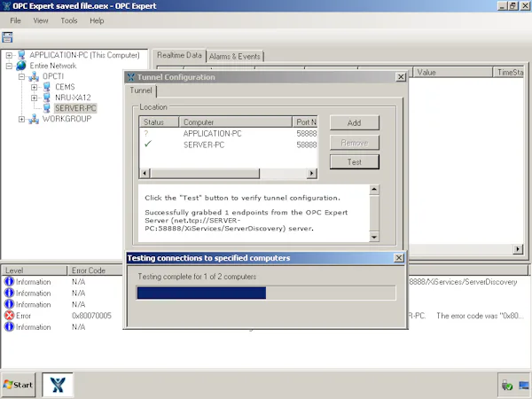The height and width of the screenshot is (399, 532).
Task: Click the Level column header in log
Action: click(x=34, y=270)
